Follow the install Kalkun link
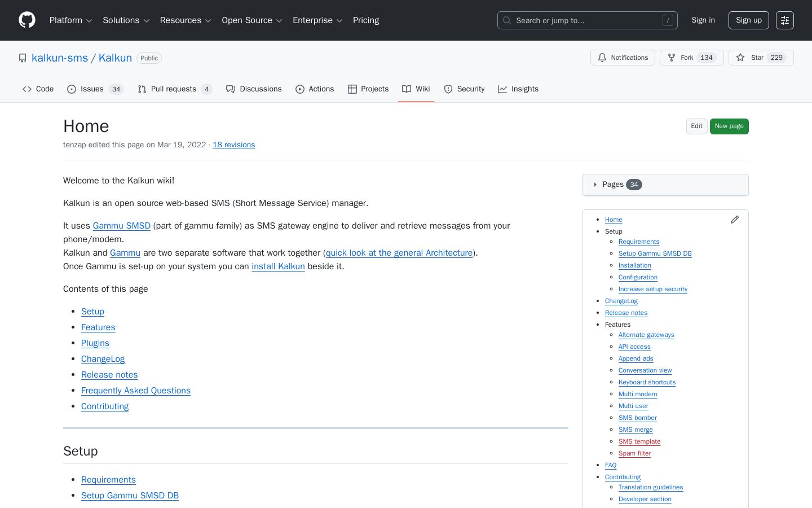This screenshot has height=508, width=812. coord(279,266)
